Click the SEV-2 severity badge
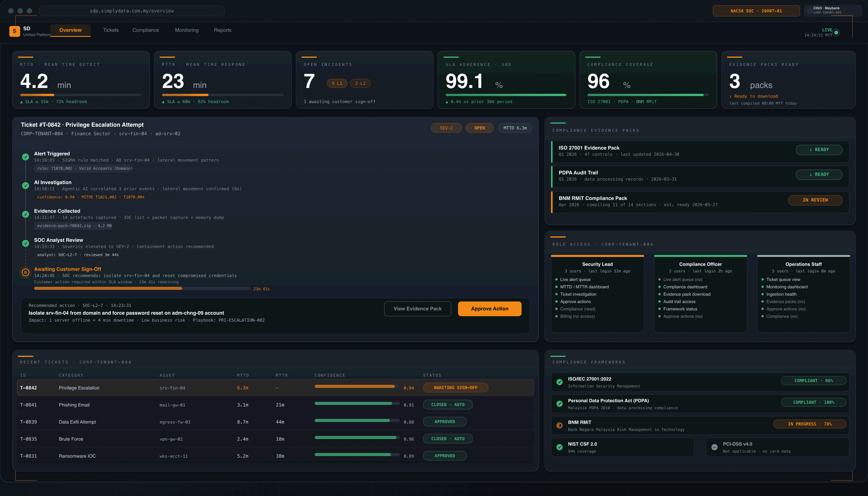The height and width of the screenshot is (496, 868). pos(446,128)
